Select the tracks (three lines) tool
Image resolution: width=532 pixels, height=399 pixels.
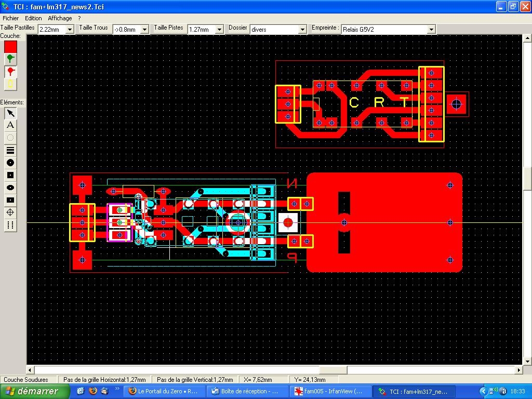point(10,150)
